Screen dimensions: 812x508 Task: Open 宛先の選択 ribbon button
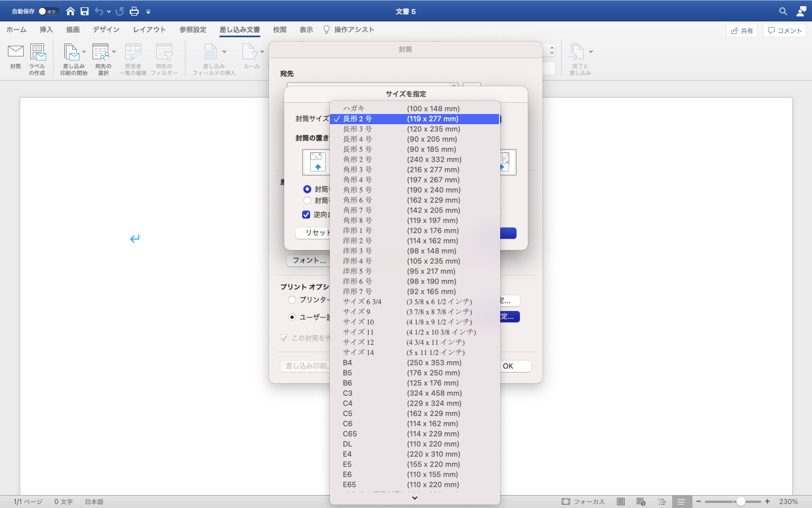(103, 60)
